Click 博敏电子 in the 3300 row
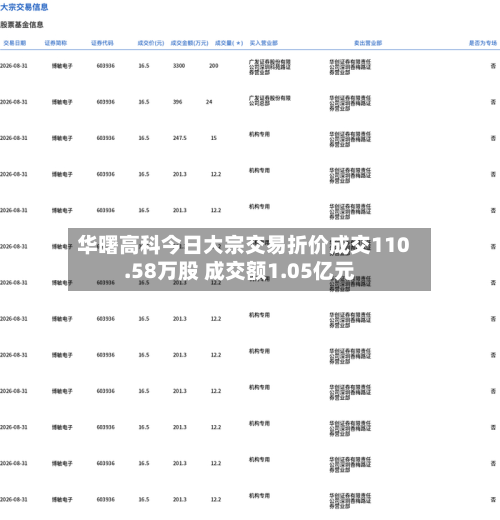 62,66
